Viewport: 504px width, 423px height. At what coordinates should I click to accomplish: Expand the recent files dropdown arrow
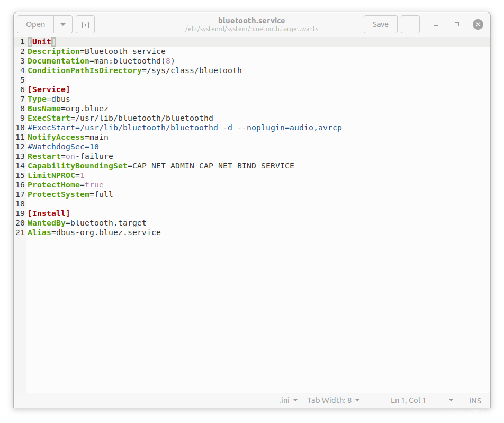click(x=63, y=24)
